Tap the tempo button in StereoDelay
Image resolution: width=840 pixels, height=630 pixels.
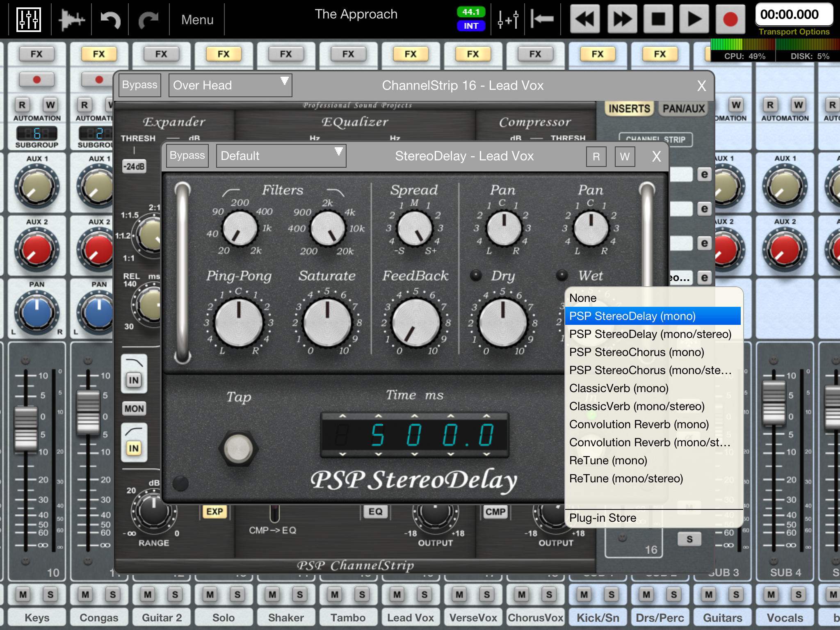[239, 448]
